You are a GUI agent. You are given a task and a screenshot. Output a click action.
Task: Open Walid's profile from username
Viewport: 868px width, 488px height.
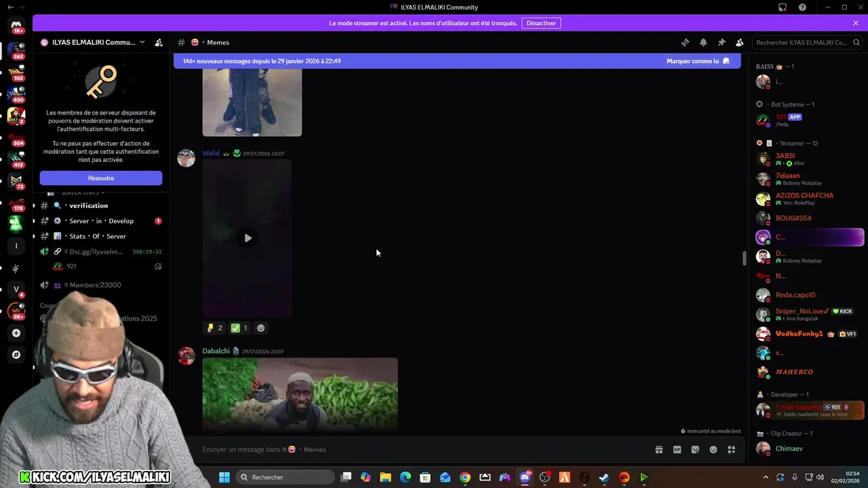(211, 153)
